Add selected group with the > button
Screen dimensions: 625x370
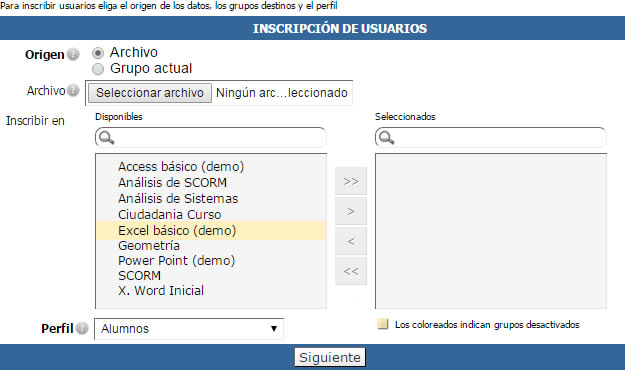point(351,211)
